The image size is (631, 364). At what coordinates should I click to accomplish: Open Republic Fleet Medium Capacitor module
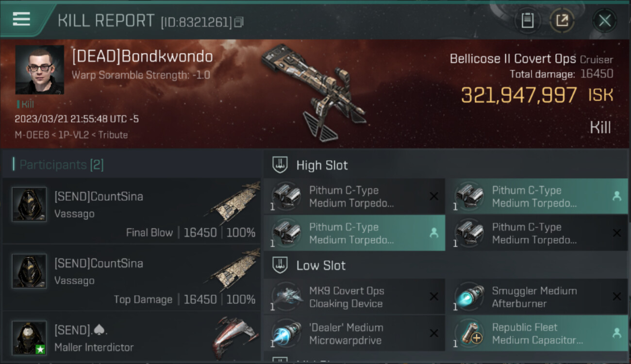536,333
